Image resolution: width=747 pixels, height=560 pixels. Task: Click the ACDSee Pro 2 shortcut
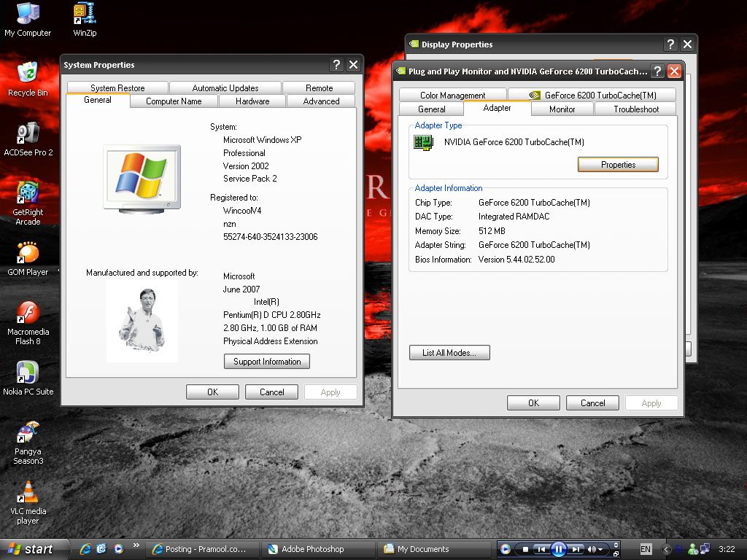pos(28,133)
